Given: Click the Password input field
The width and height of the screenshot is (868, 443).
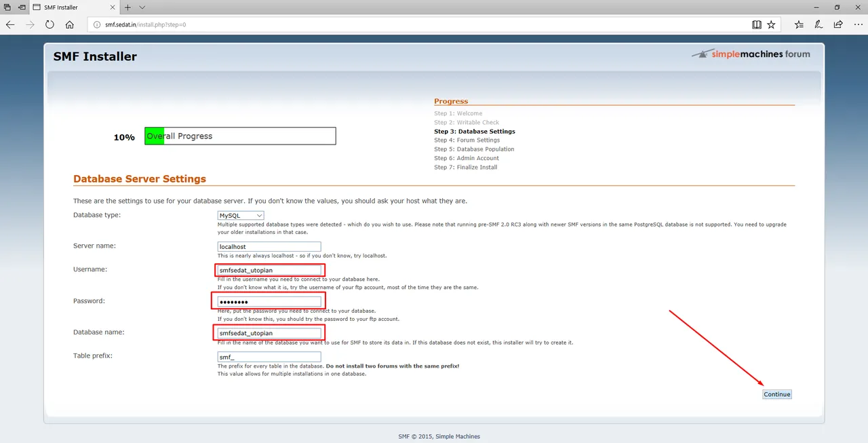Looking at the screenshot, I should point(269,302).
